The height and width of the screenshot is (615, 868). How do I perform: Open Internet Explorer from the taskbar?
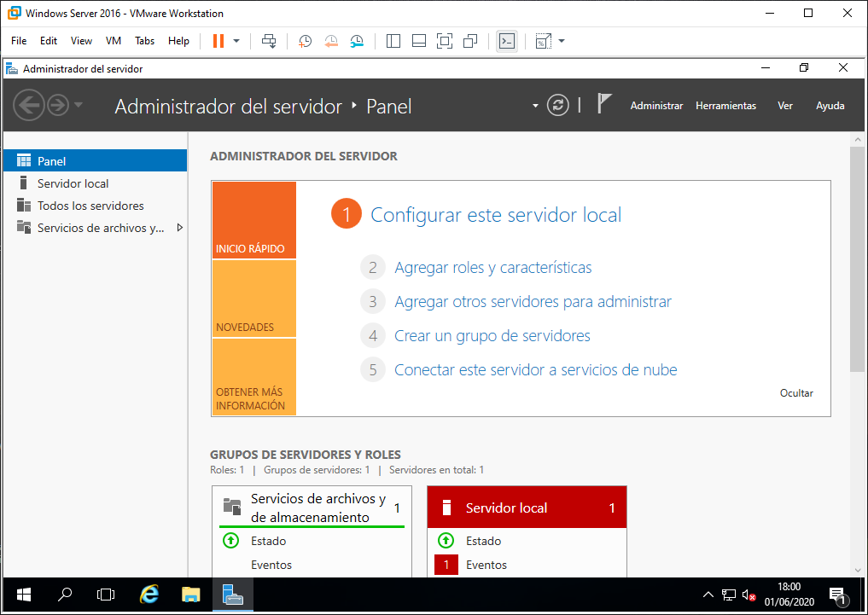[150, 595]
